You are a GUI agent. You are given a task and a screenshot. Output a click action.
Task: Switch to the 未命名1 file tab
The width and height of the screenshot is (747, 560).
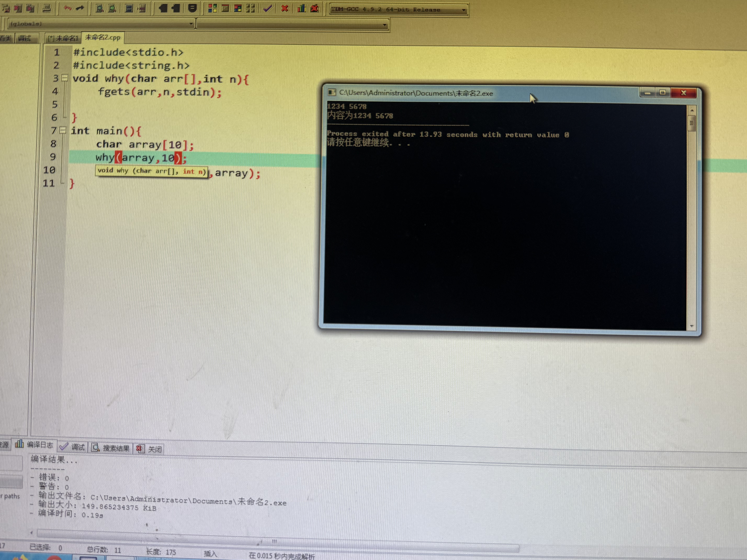(x=63, y=38)
